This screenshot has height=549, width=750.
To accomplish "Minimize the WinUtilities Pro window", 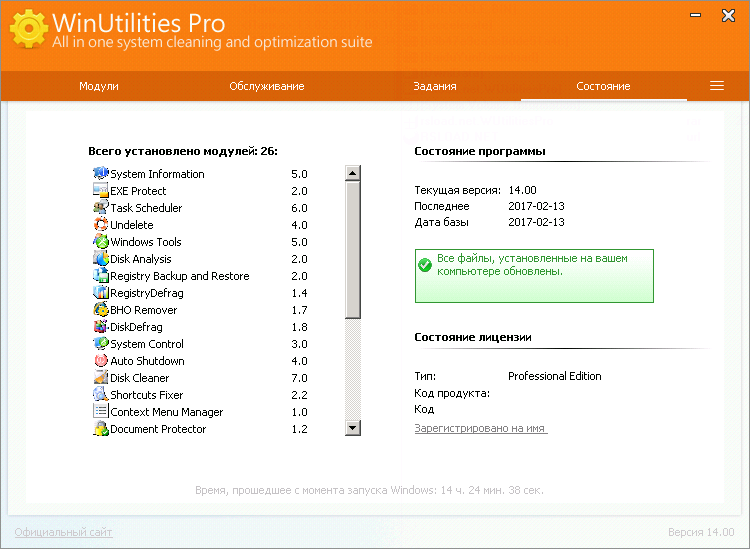I will 695,15.
